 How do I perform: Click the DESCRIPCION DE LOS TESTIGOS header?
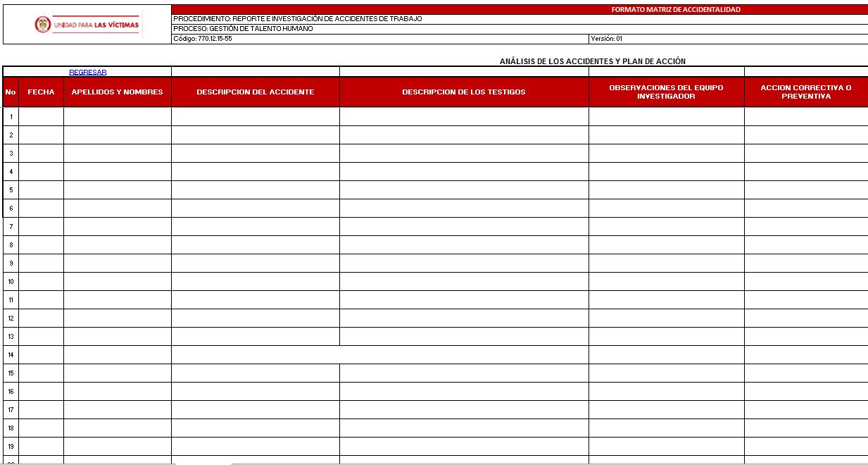tap(464, 92)
